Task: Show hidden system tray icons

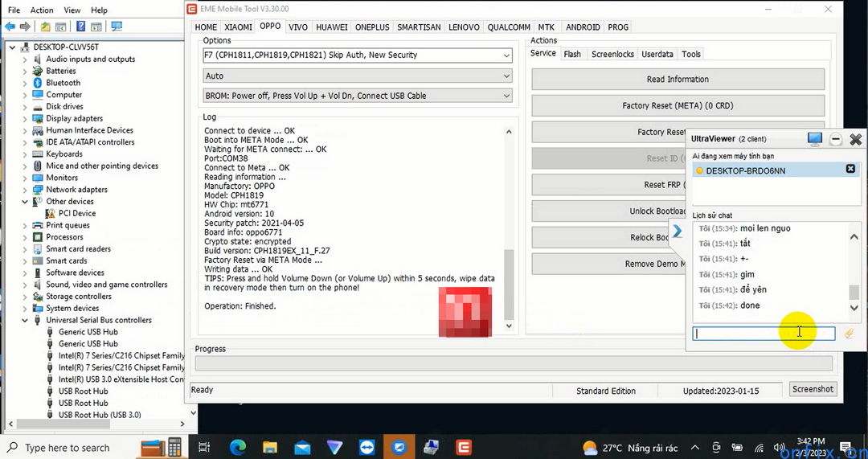Action: point(695,448)
